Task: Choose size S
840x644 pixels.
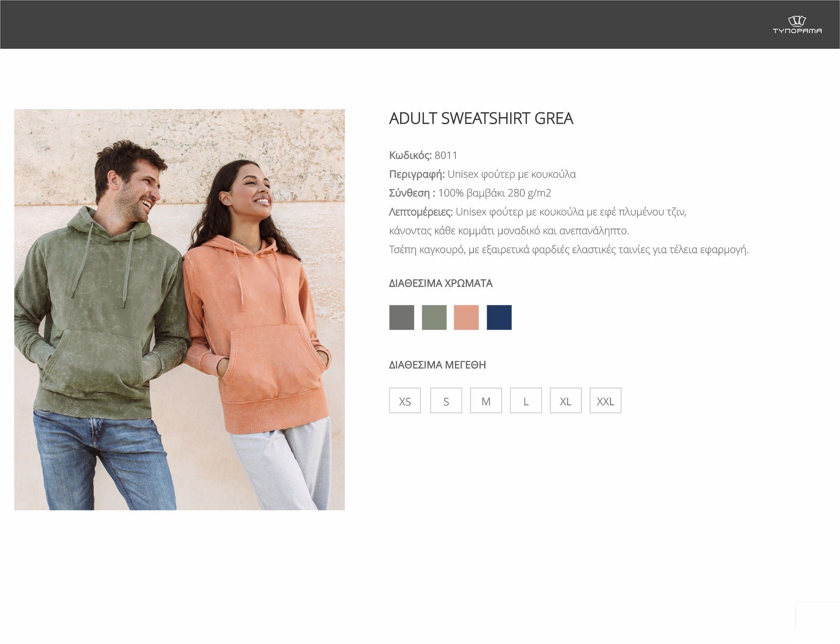Action: pos(446,400)
